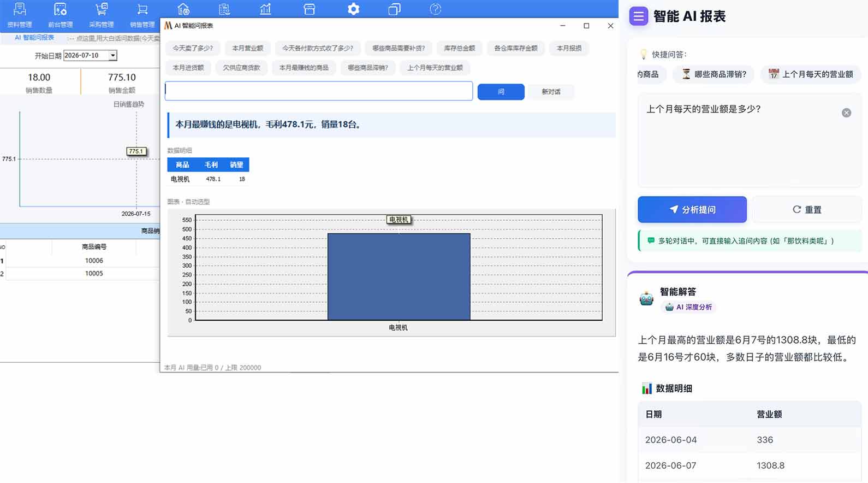Image resolution: width=868 pixels, height=483 pixels.
Task: Click the 本月进货额 chip
Action: point(188,68)
